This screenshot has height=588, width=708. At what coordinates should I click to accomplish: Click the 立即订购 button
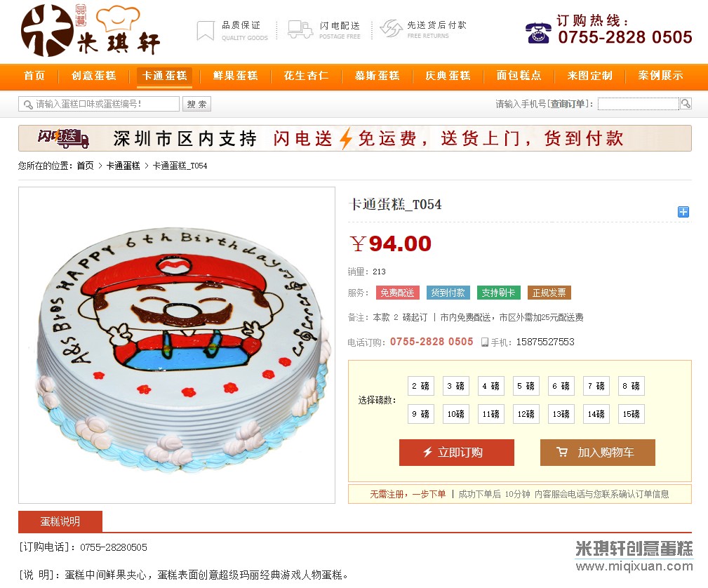click(x=457, y=453)
